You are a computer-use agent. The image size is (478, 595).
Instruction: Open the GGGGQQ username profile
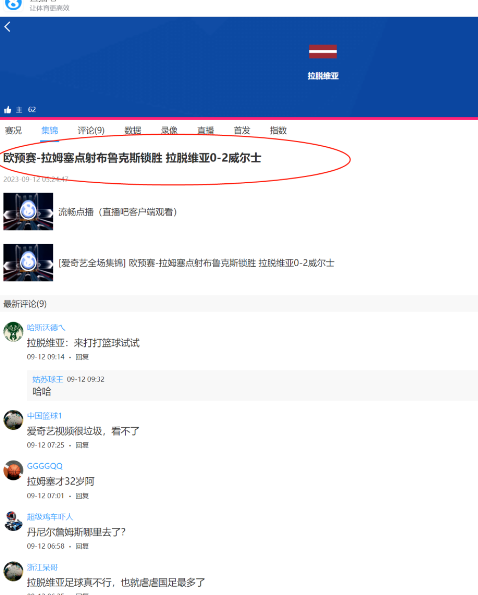(x=45, y=466)
